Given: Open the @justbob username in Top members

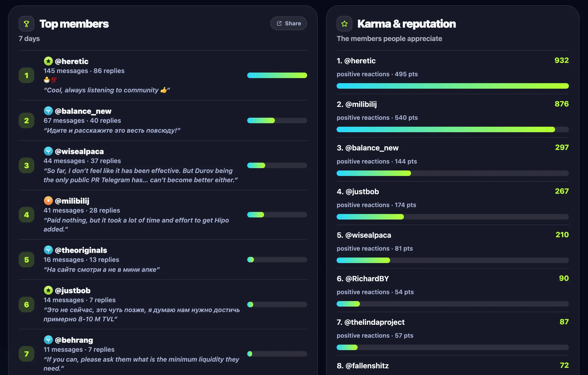Looking at the screenshot, I should click(x=73, y=290).
